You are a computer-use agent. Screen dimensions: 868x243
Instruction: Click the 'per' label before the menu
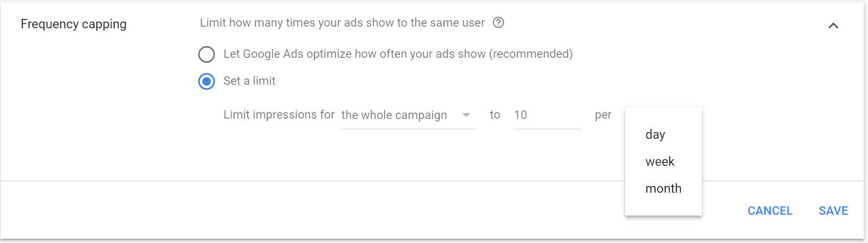[x=603, y=116]
